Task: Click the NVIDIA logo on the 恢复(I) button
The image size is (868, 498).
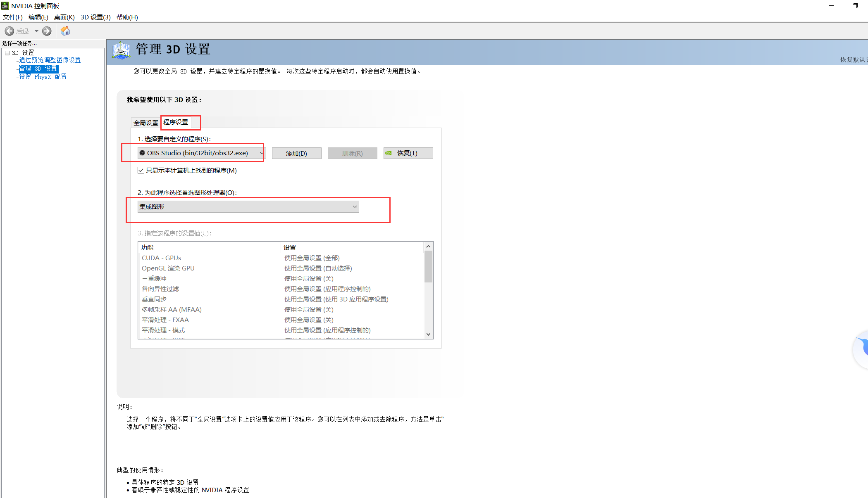Action: pos(389,153)
